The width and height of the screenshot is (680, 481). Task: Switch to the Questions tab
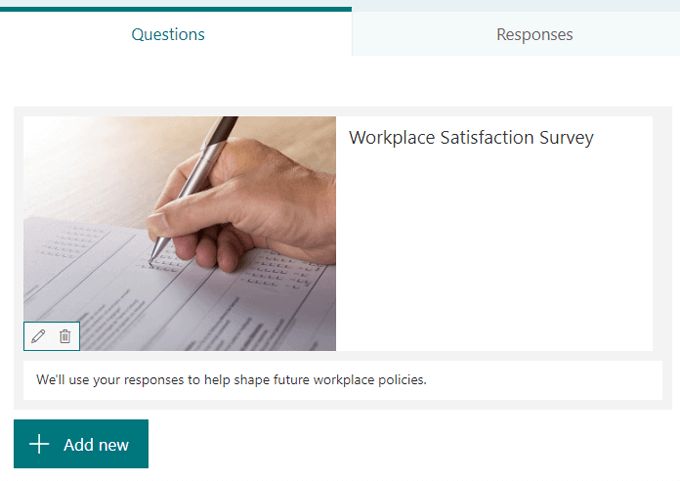pos(168,34)
